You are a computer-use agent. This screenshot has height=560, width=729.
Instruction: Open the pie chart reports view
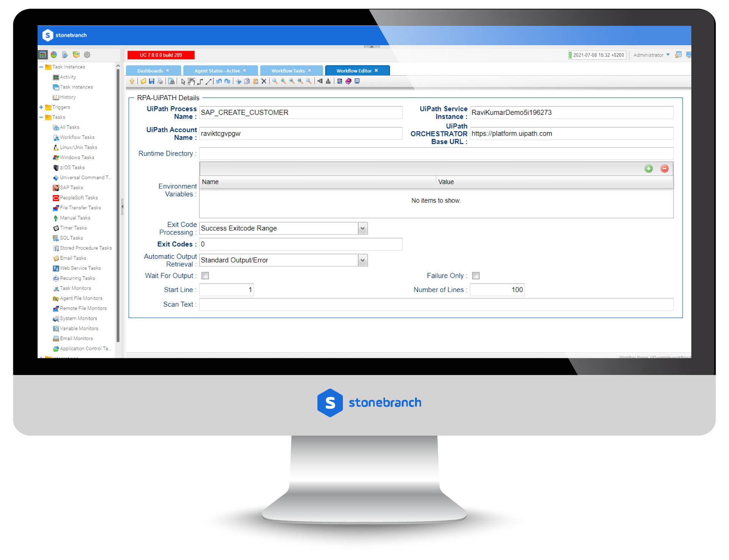[54, 55]
